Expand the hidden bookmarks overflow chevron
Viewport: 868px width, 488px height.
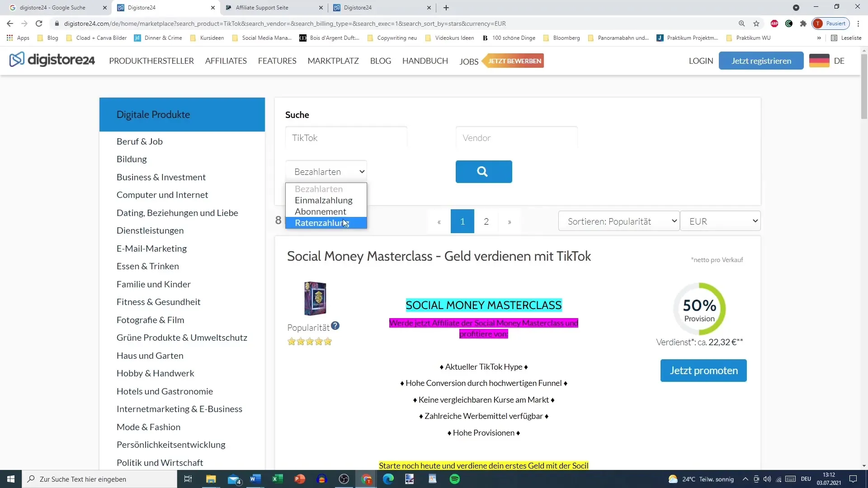click(819, 38)
